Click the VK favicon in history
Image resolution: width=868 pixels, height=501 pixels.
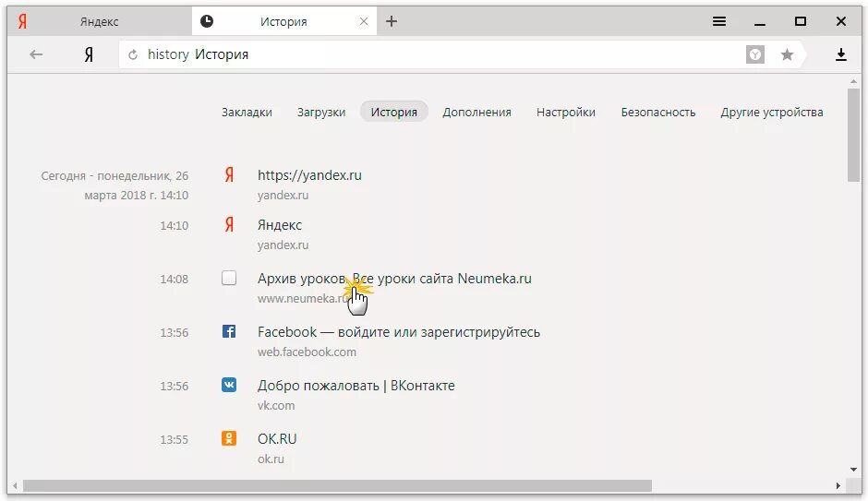229,385
